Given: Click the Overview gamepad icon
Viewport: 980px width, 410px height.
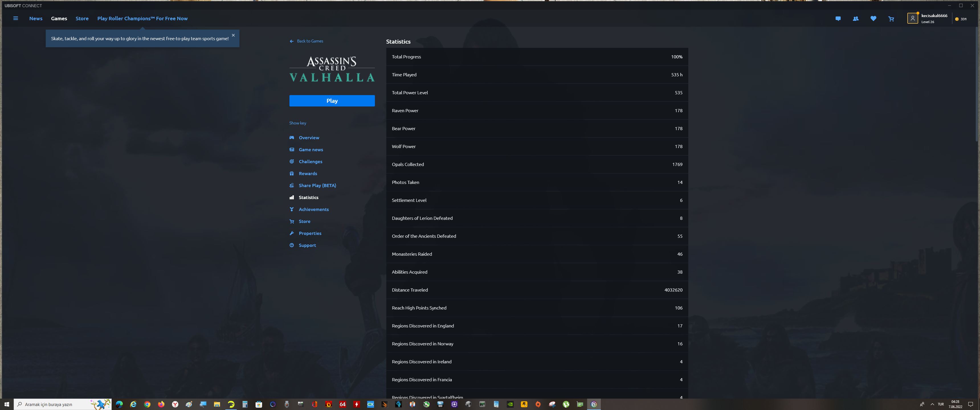Looking at the screenshot, I should tap(292, 138).
